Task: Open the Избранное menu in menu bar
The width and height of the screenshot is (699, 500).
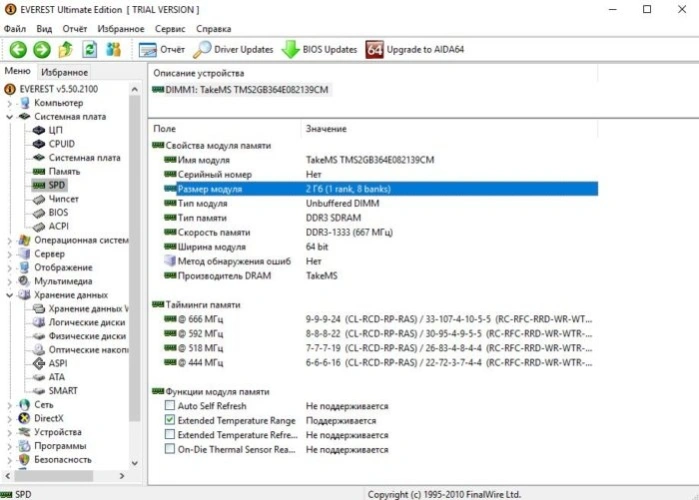Action: pos(121,29)
